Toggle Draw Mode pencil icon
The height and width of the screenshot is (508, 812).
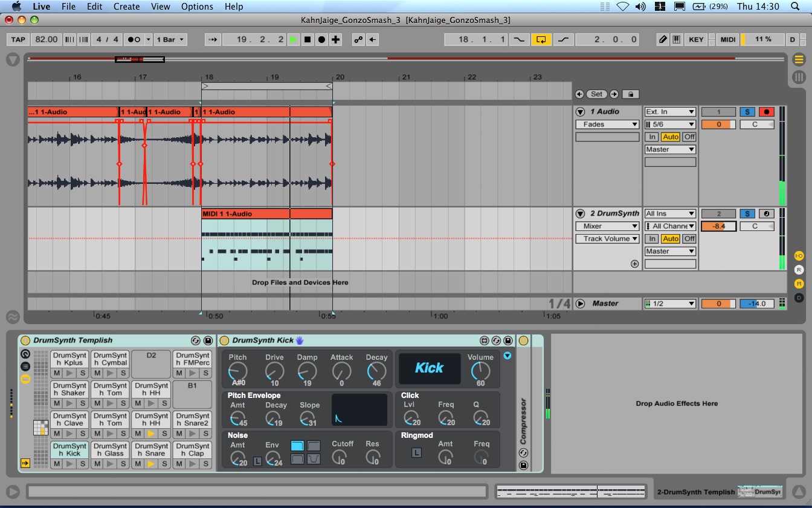[x=663, y=39]
